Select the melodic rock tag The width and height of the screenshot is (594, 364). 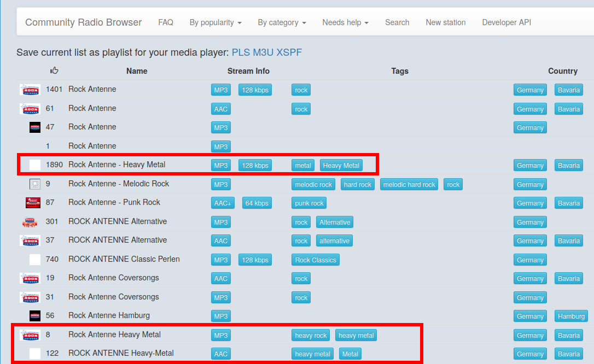[x=313, y=185]
